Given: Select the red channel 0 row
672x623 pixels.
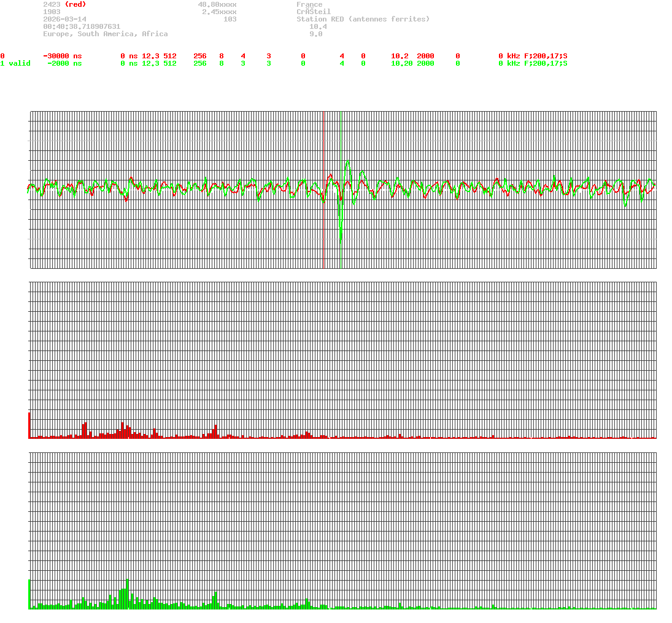Looking at the screenshot, I should click(x=3, y=56).
